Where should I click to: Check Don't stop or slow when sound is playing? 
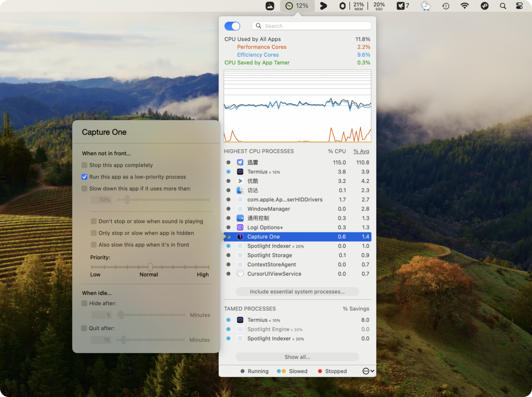click(x=94, y=221)
